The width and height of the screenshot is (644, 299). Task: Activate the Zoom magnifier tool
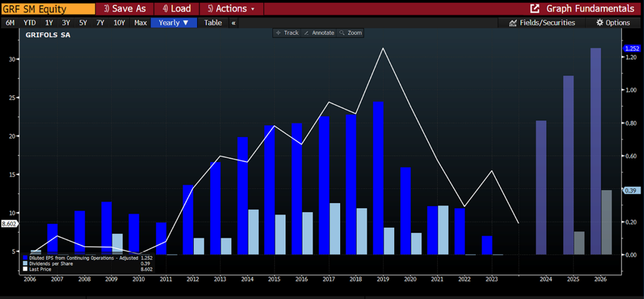[x=350, y=33]
